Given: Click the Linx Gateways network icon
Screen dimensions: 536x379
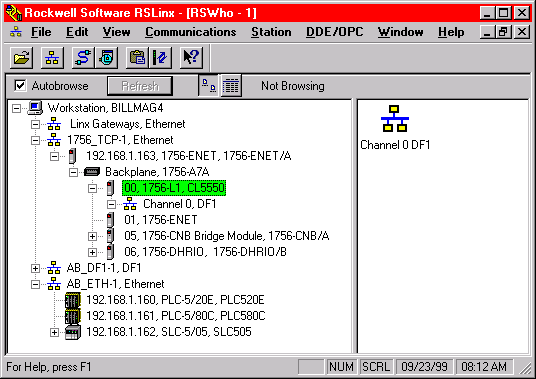Looking at the screenshot, I should pyautogui.click(x=54, y=124).
